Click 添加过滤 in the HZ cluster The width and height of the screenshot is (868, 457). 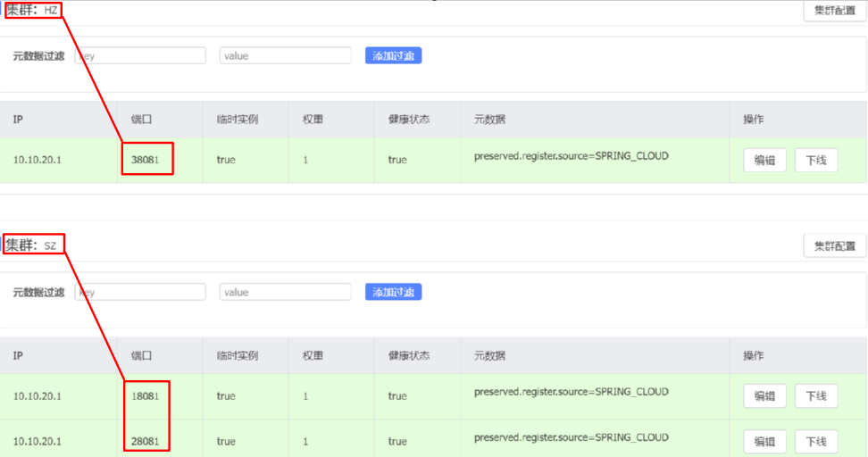[393, 55]
